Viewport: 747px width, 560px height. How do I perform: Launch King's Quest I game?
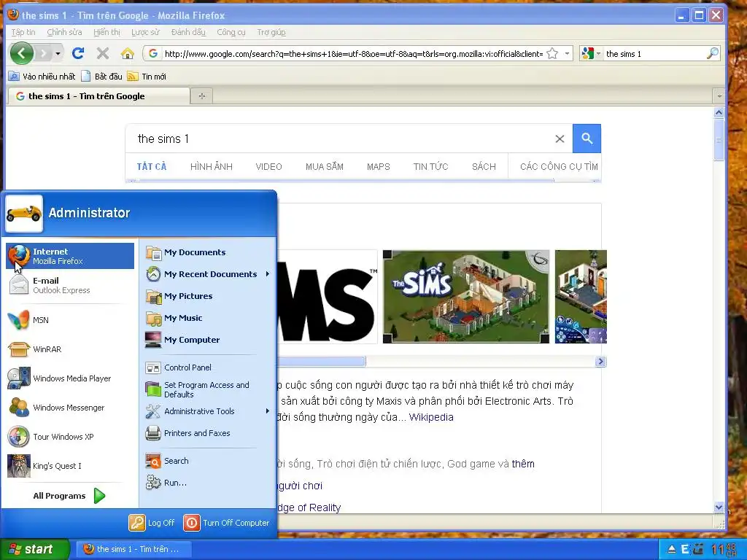coord(70,466)
